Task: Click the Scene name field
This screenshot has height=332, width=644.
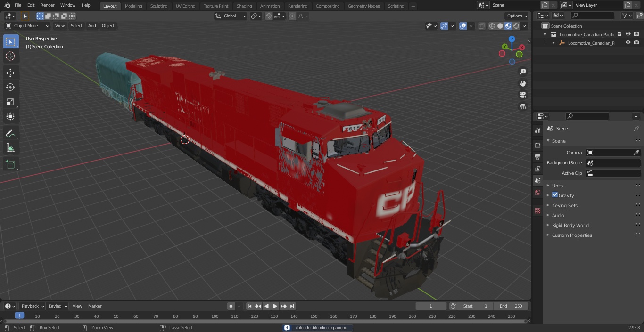Action: click(x=515, y=5)
